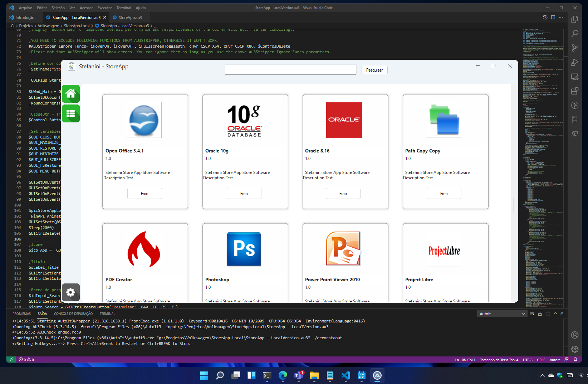The width and height of the screenshot is (588, 384).
Task: Click the Path Copy Copy folders image
Action: 444,120
